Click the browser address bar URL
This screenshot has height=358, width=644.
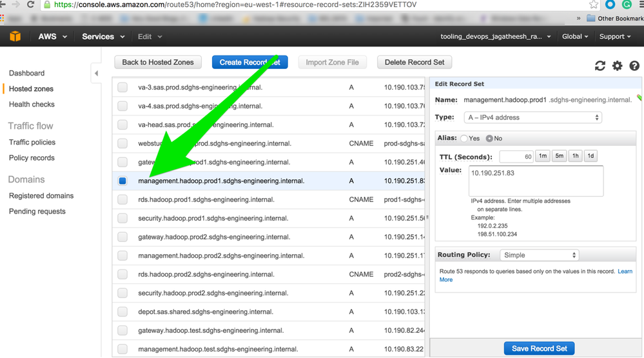click(x=235, y=5)
